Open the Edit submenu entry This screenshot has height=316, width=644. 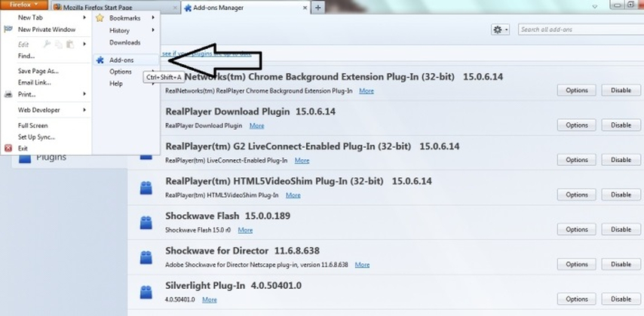[23, 44]
